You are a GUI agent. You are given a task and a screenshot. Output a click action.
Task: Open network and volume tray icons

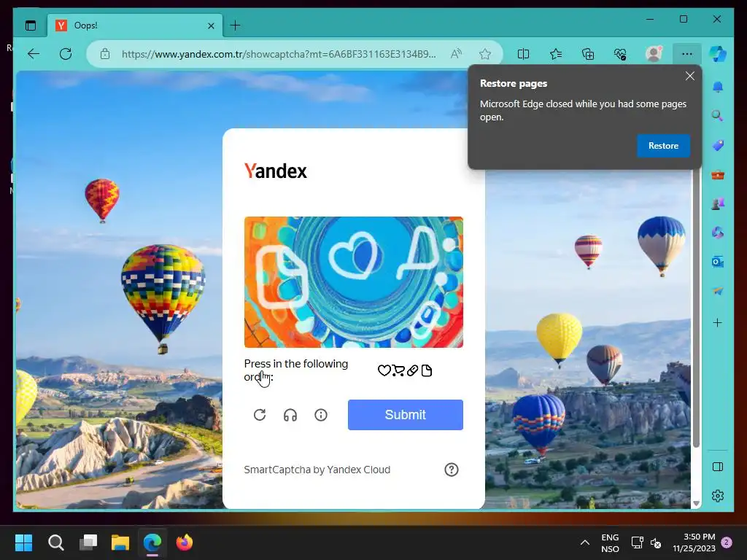(x=646, y=542)
